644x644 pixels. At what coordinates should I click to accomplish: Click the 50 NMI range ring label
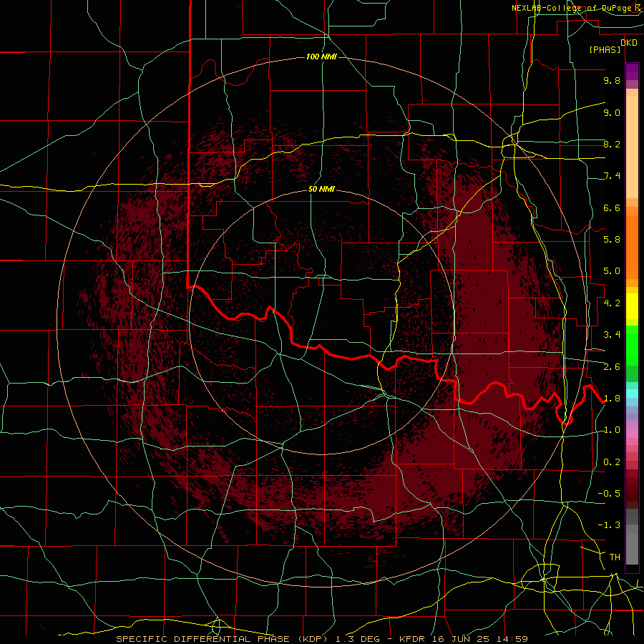pos(321,189)
